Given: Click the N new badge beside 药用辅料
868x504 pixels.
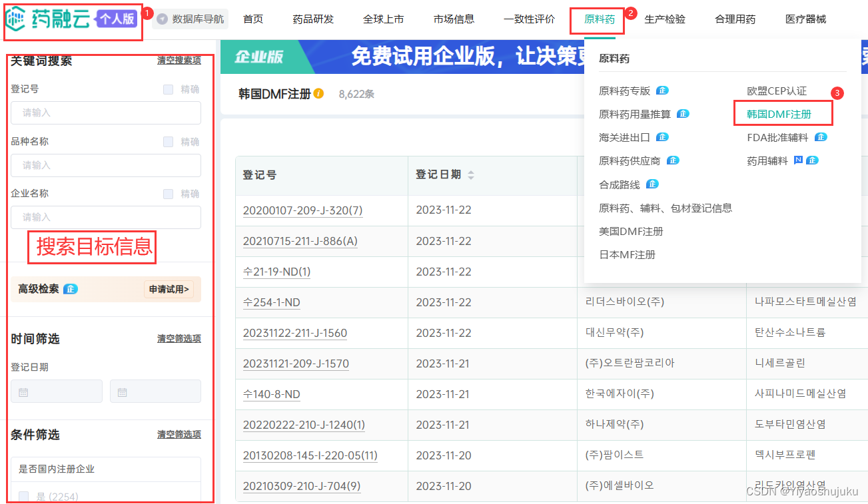Looking at the screenshot, I should tap(799, 160).
